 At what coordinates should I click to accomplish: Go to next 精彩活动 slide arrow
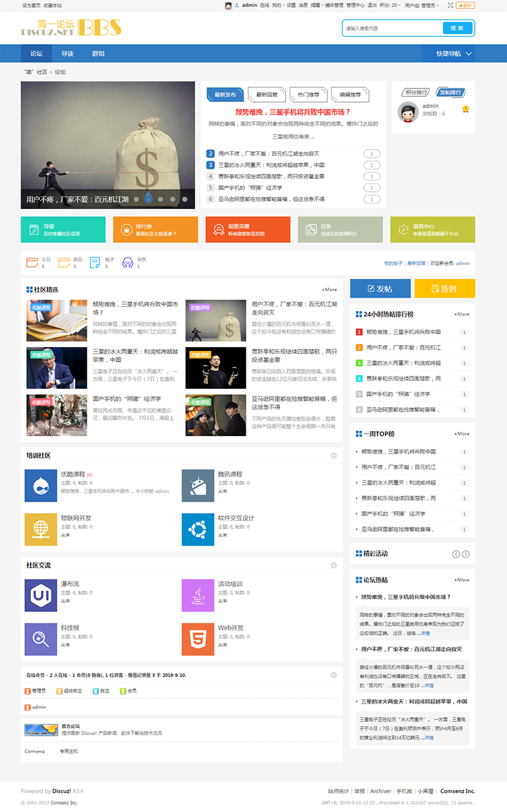pos(466,554)
